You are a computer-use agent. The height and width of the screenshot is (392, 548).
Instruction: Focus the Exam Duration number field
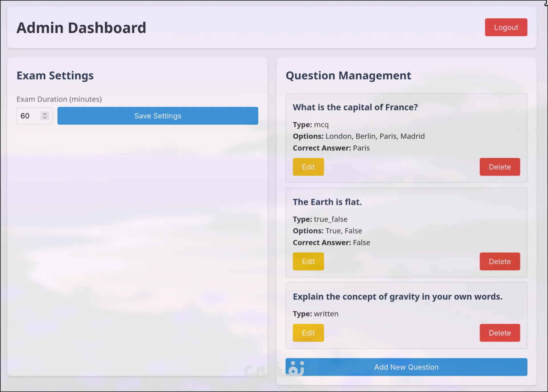(29, 116)
